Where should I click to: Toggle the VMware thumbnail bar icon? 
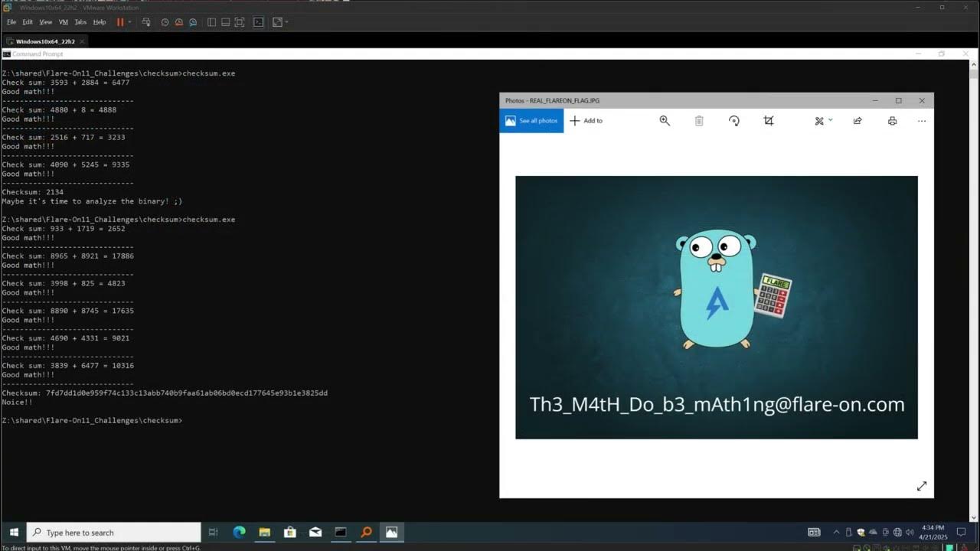click(x=226, y=22)
